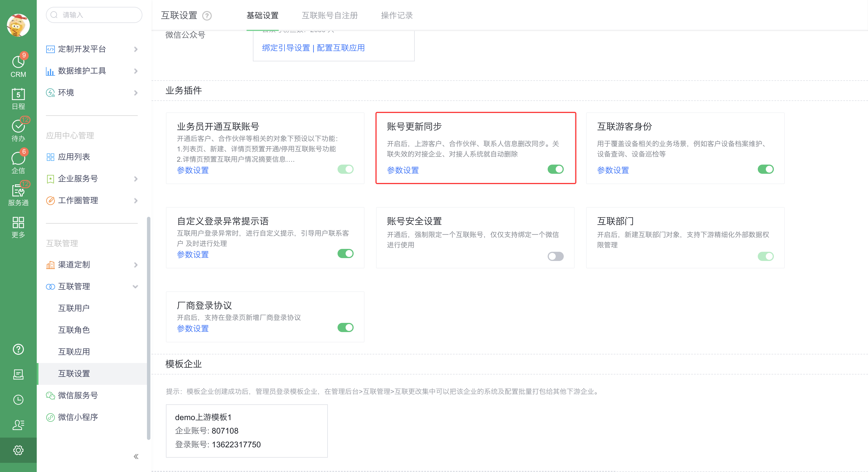The width and height of the screenshot is (868, 472).
Task: Collapse the sidebar with double-arrow icon
Action: [x=136, y=456]
